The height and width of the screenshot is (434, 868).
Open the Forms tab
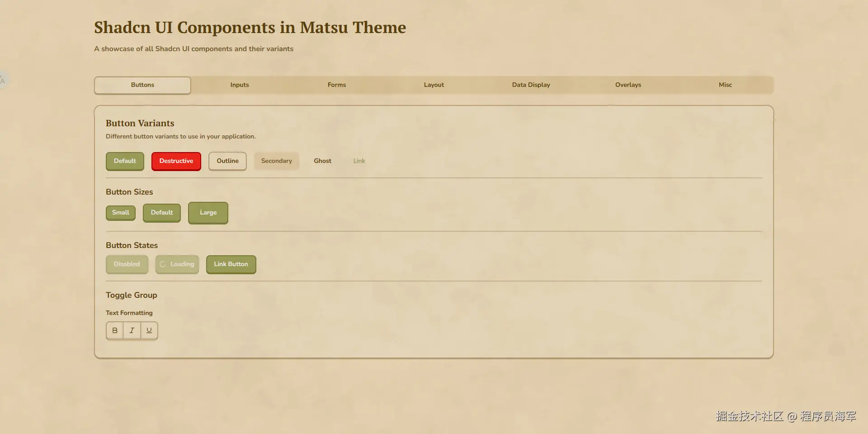(x=337, y=85)
